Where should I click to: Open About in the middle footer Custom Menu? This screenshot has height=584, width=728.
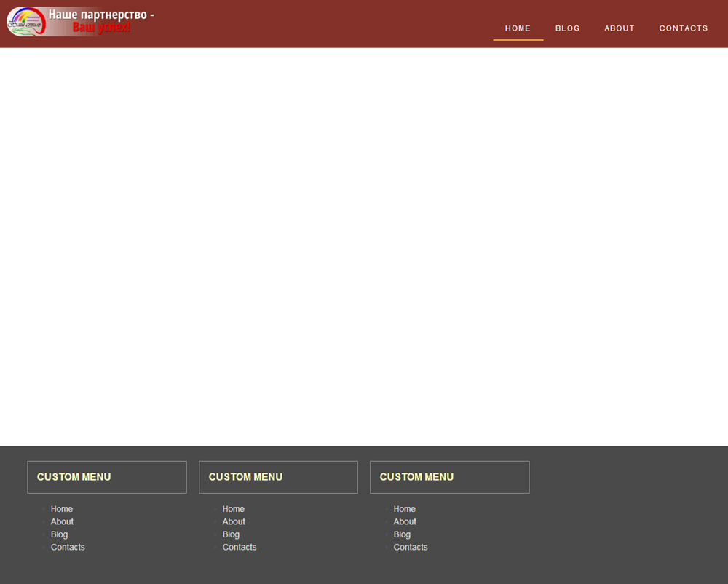coord(234,521)
